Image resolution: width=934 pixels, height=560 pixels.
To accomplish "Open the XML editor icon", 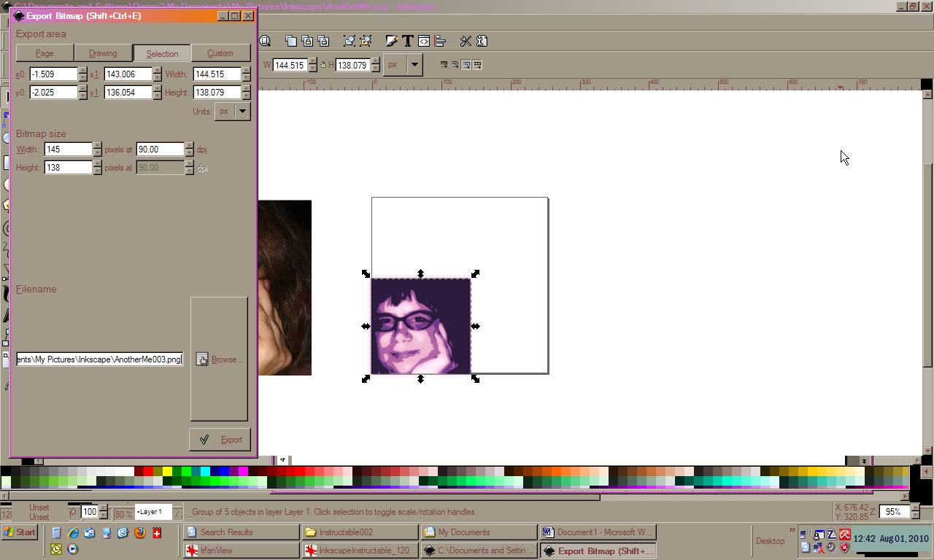I will 424,41.
